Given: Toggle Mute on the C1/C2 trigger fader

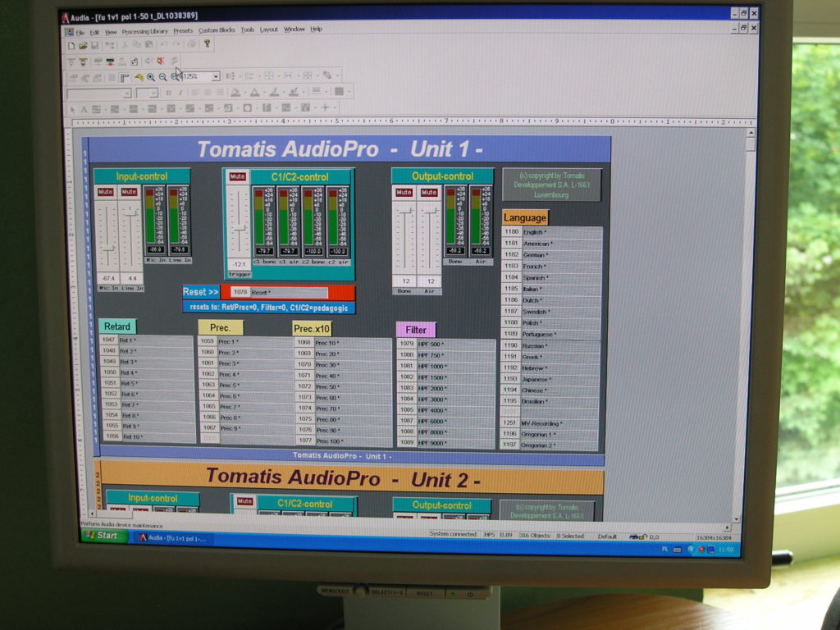Looking at the screenshot, I should [x=237, y=176].
